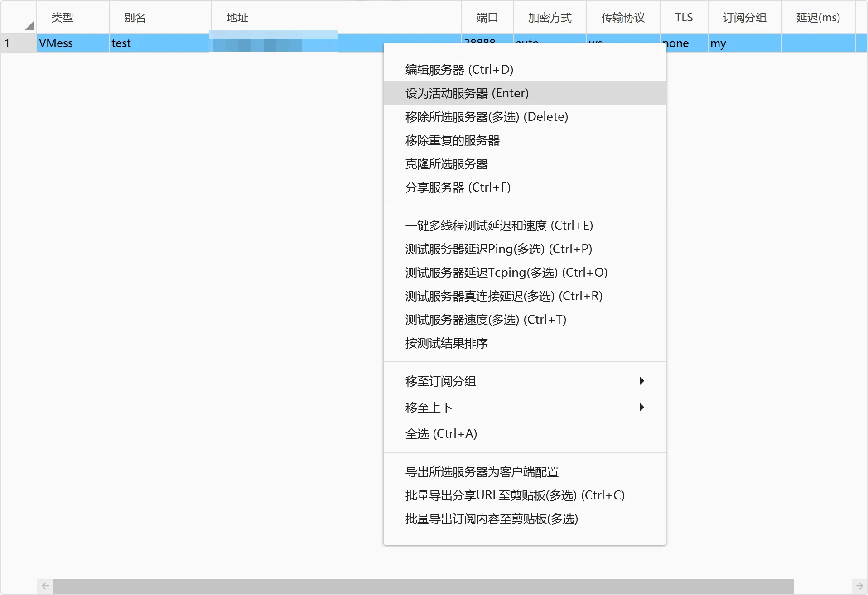The image size is (868, 595).
Task: Expand the 移至上下 submenu
Action: tap(524, 408)
